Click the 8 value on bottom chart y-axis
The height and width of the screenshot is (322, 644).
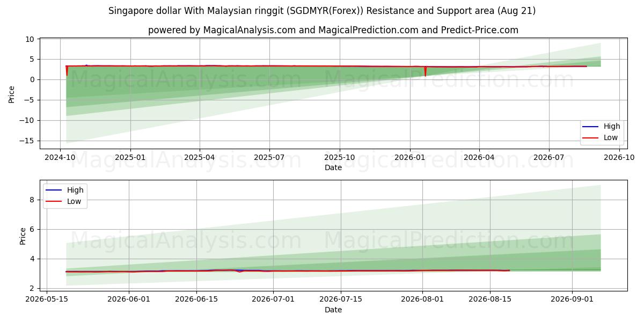point(32,200)
